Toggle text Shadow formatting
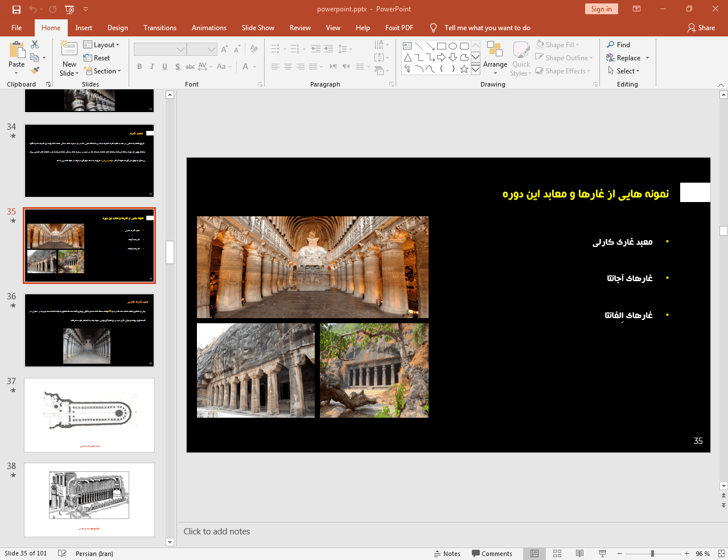 [x=178, y=67]
